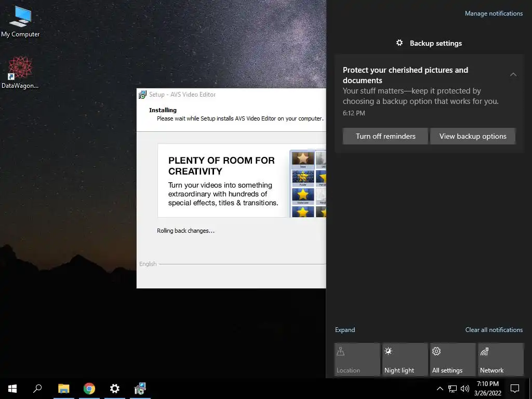
Task: Open the volume speaker tray icon
Action: click(465, 389)
